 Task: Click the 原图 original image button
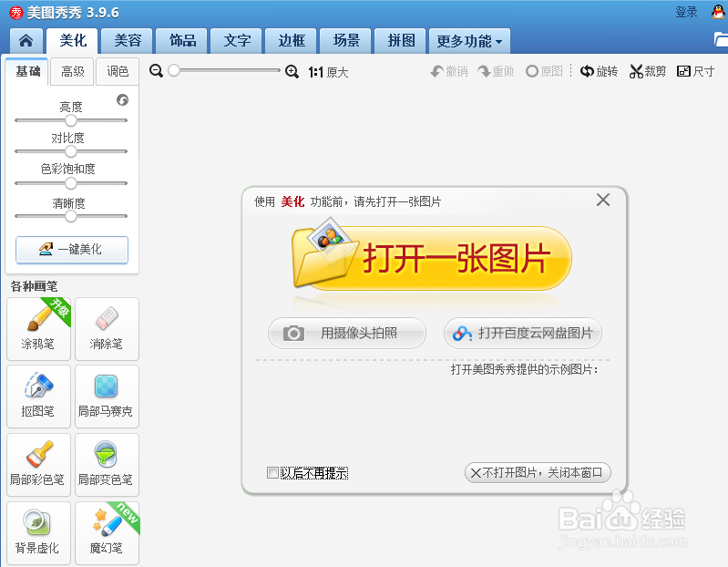[x=544, y=71]
